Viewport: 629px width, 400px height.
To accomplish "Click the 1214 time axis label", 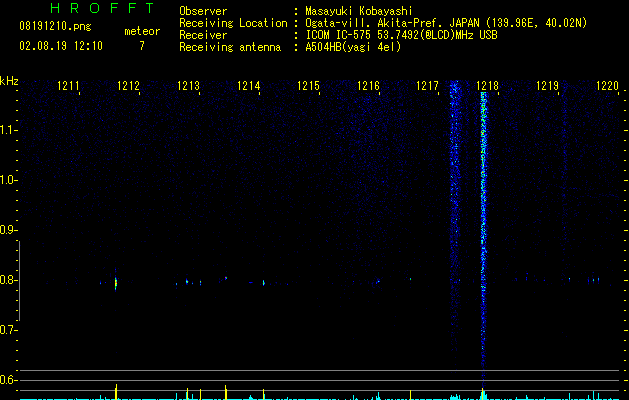I will pyautogui.click(x=248, y=85).
